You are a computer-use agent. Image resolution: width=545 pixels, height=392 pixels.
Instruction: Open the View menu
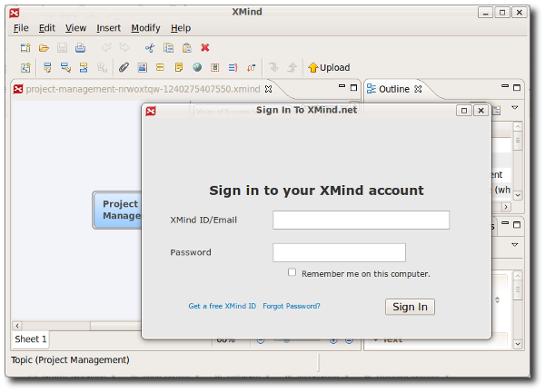[x=75, y=28]
